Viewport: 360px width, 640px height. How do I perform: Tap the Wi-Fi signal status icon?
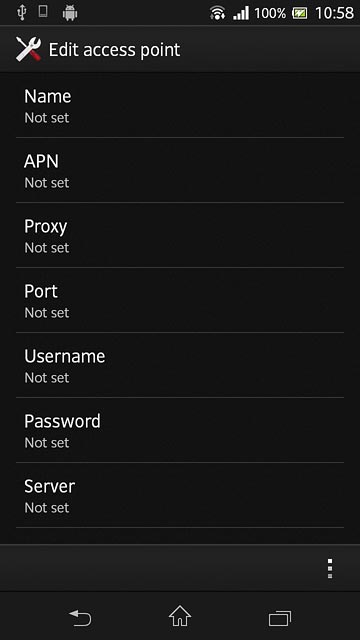pyautogui.click(x=218, y=13)
